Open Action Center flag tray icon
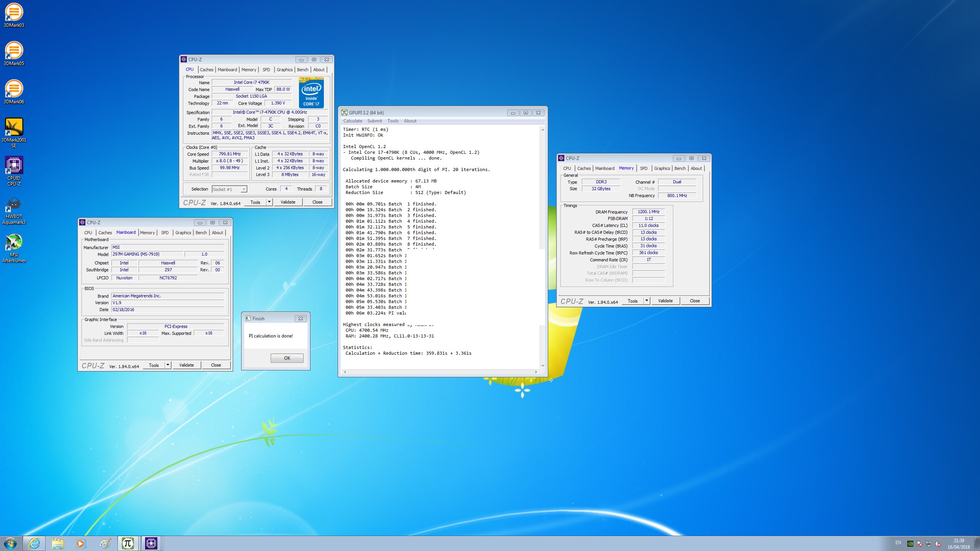 tap(920, 544)
